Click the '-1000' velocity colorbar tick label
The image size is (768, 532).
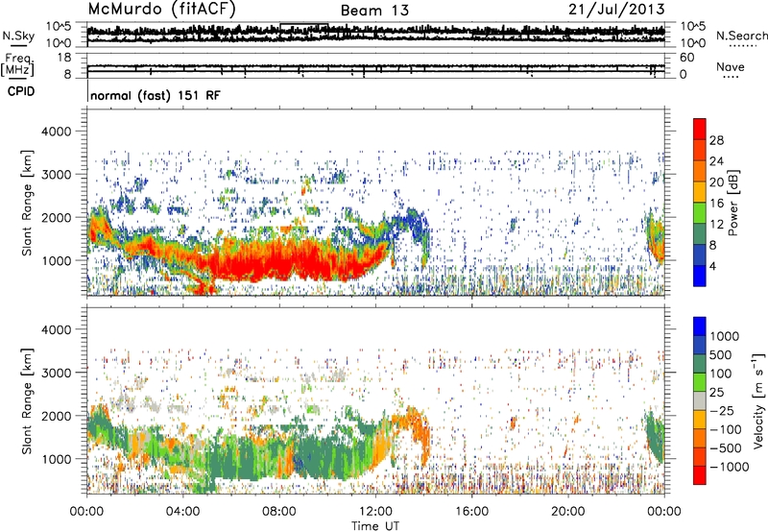click(x=729, y=467)
